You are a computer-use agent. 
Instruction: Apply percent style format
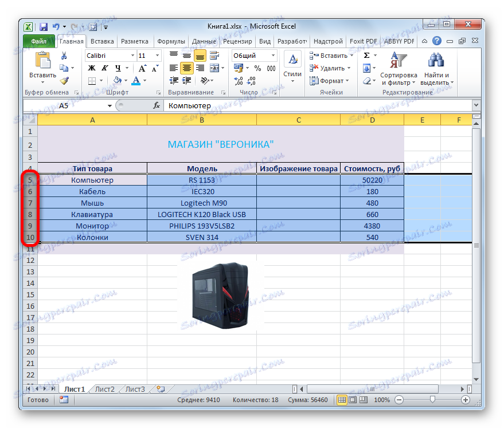(x=257, y=68)
